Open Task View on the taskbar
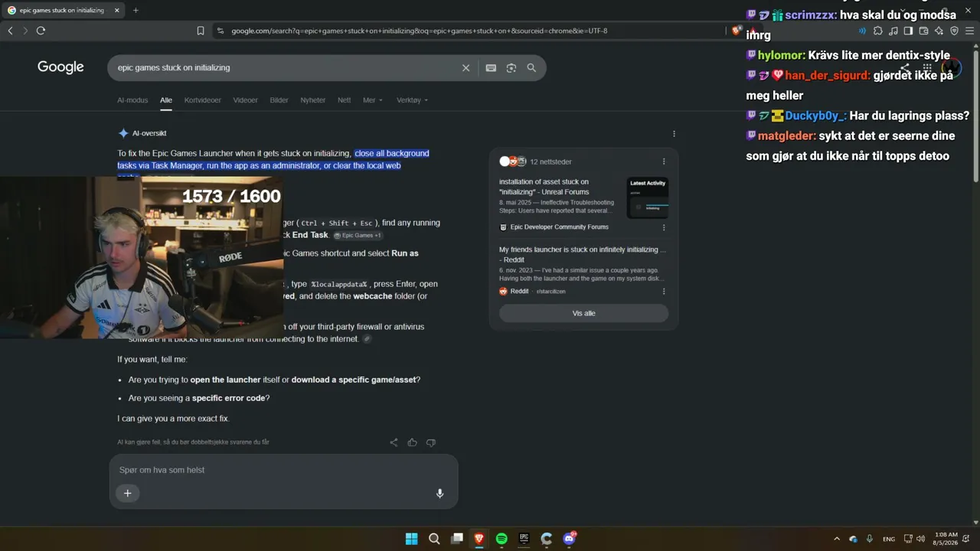Image resolution: width=980 pixels, height=551 pixels. pyautogui.click(x=457, y=539)
